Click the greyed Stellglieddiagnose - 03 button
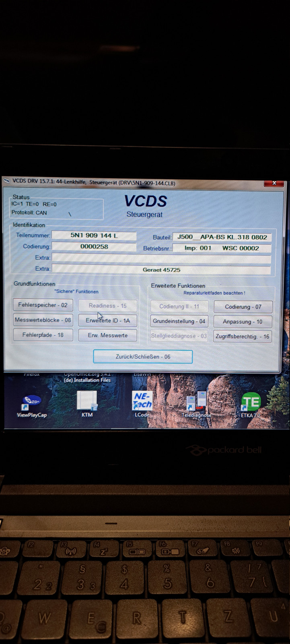 click(x=179, y=336)
